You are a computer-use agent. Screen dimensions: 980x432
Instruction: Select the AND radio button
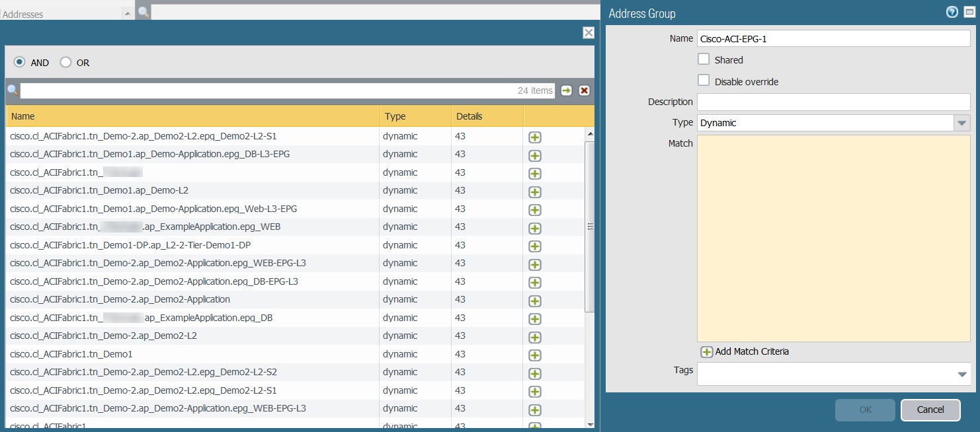(x=20, y=62)
